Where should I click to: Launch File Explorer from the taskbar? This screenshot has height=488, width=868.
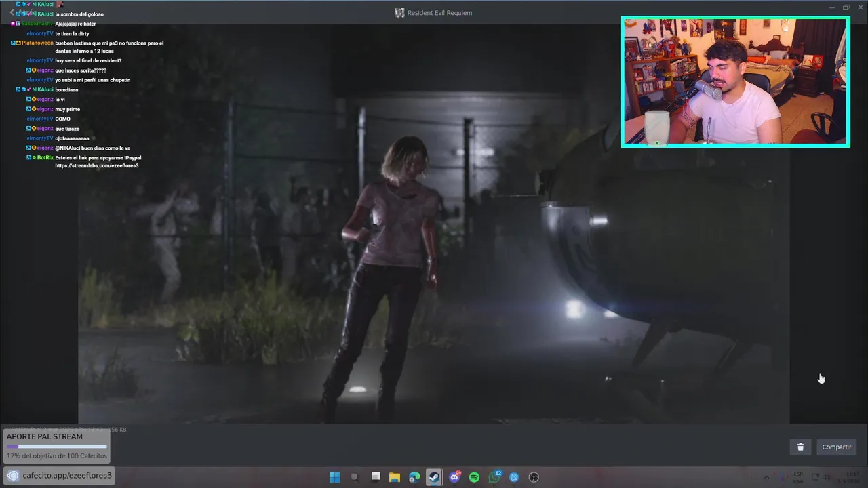(395, 477)
